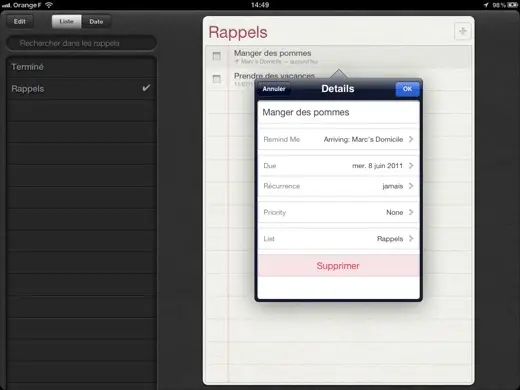Image resolution: width=520 pixels, height=390 pixels.
Task: Open the Priority row chevron
Action: point(411,212)
